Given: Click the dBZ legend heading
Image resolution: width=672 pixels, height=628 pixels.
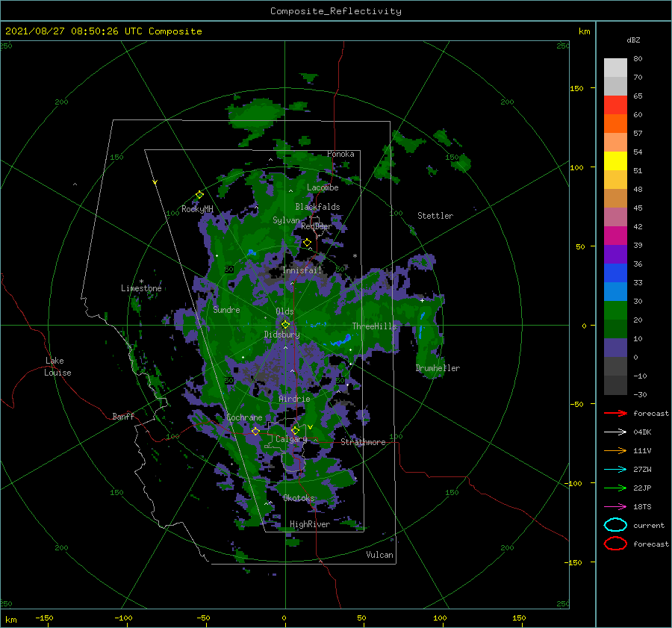Looking at the screenshot, I should (x=633, y=40).
